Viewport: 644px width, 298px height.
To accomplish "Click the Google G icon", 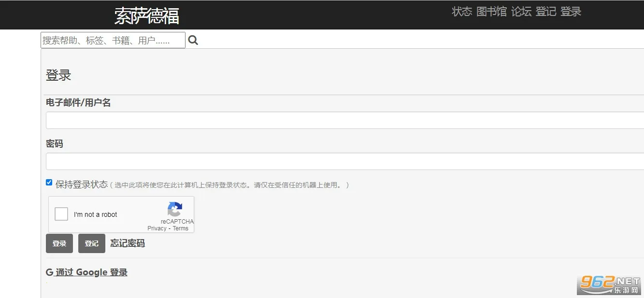I will tap(49, 272).
